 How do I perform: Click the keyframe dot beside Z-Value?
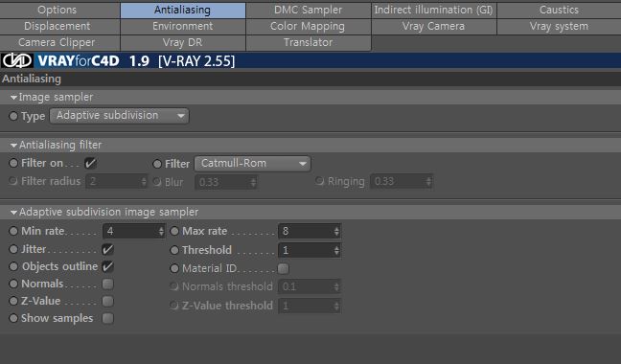(x=13, y=301)
